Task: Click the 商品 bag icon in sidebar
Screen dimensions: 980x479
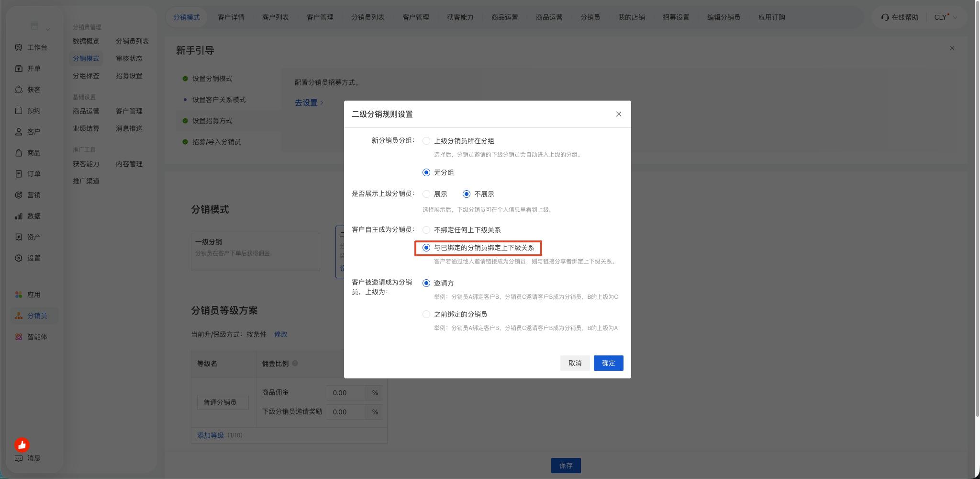Action: [19, 153]
